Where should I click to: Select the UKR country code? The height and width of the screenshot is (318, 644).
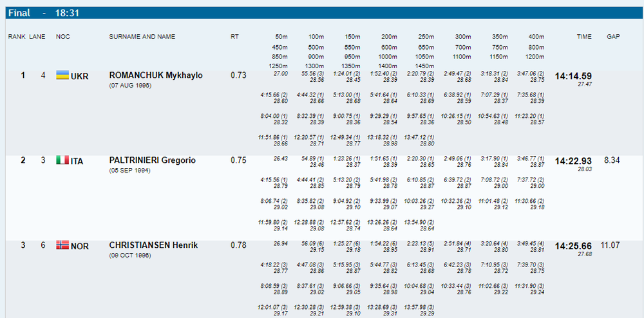(x=80, y=76)
